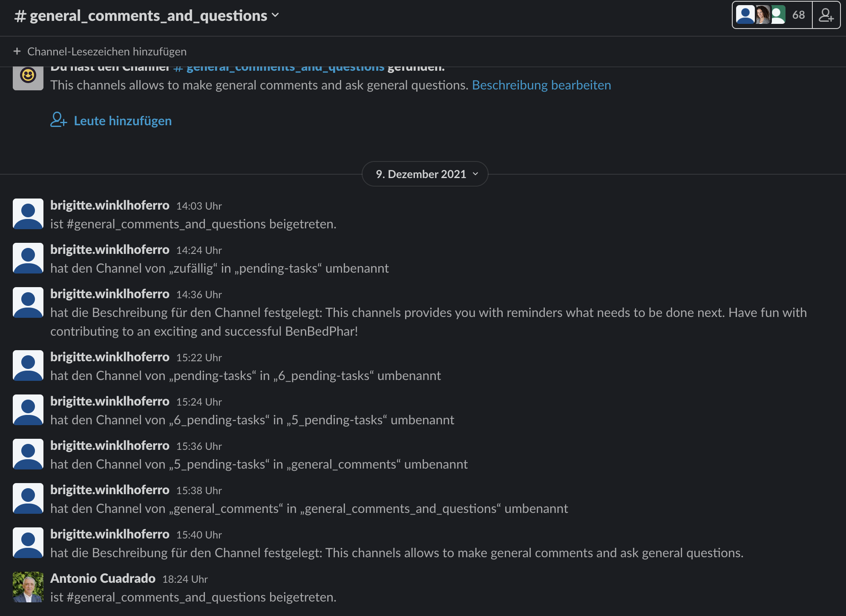Click the add-person icon beside Leute hinzufügen

[x=58, y=120]
